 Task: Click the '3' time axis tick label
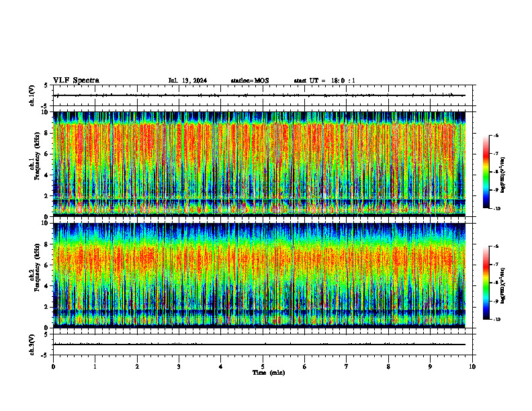(179, 367)
